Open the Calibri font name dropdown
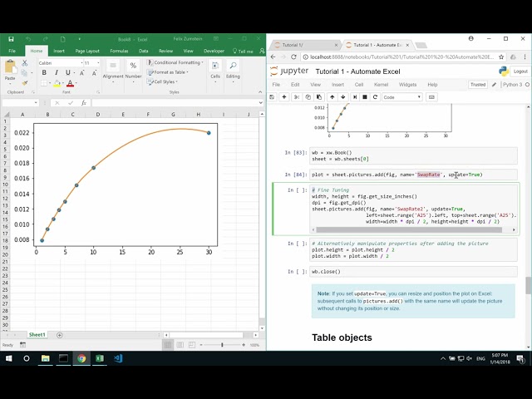This screenshot has width=532, height=399. [81, 63]
